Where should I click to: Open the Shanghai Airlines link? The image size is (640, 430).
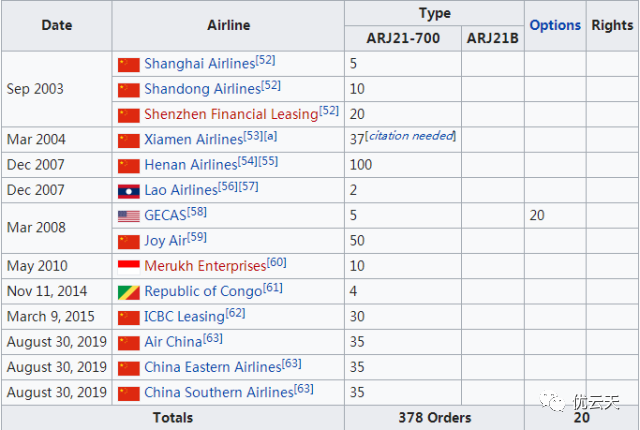tap(199, 64)
